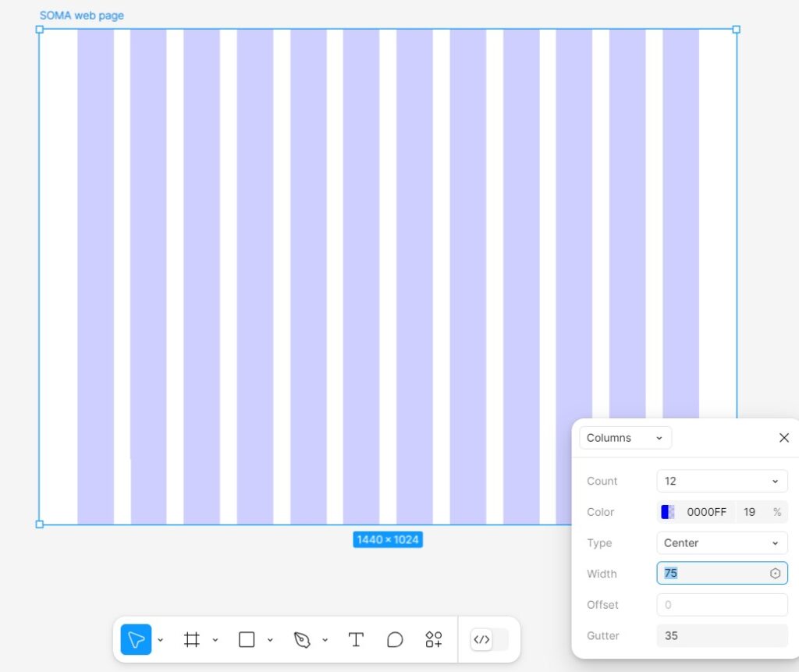Open the Columns grid type dropdown

point(625,438)
